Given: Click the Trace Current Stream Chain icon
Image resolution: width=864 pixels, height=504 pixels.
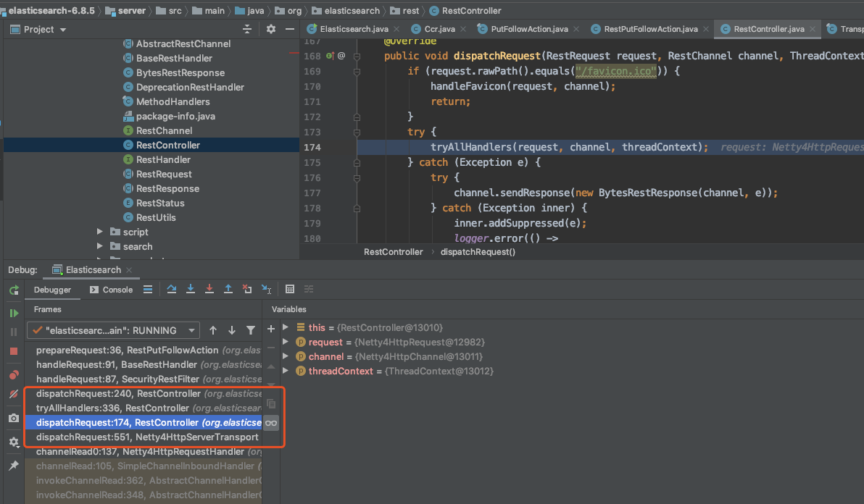Looking at the screenshot, I should coord(309,290).
